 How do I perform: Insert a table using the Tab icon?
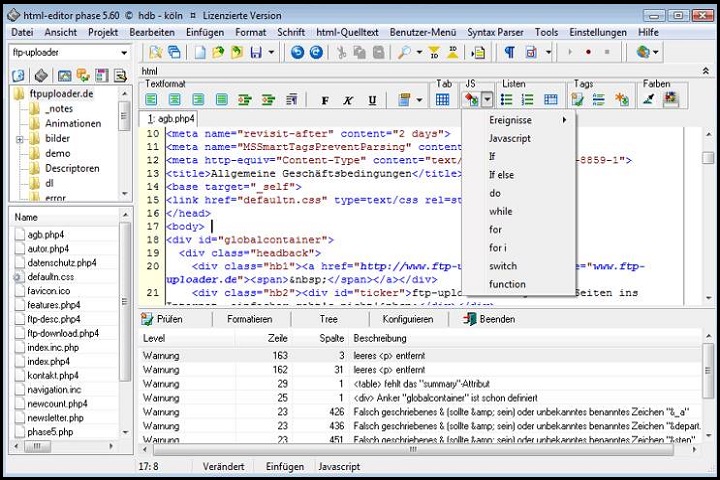tap(443, 100)
